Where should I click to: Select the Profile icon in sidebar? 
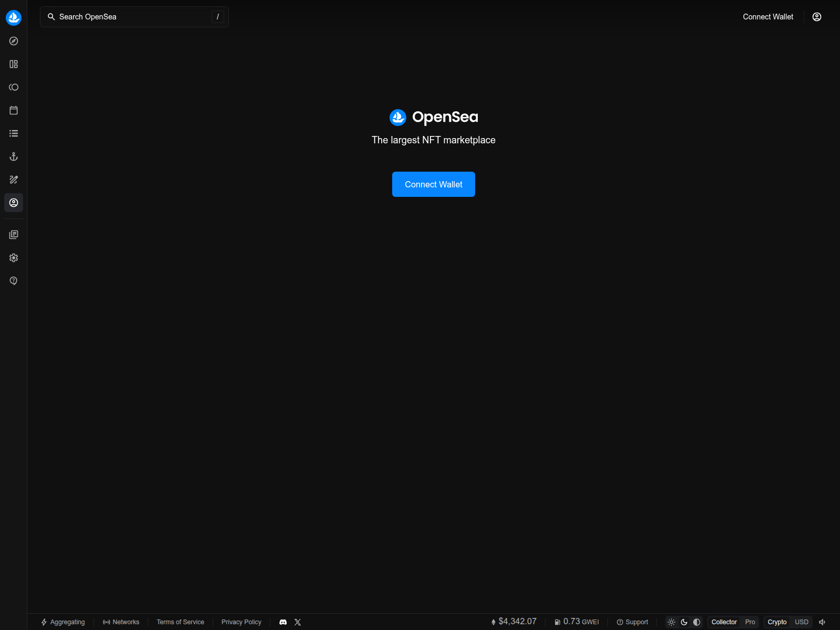click(x=14, y=203)
